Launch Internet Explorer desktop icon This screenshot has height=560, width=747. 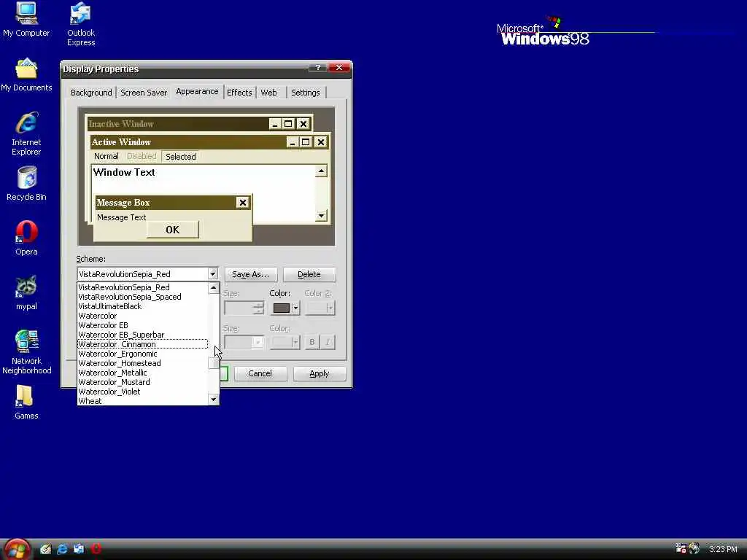tap(26, 133)
